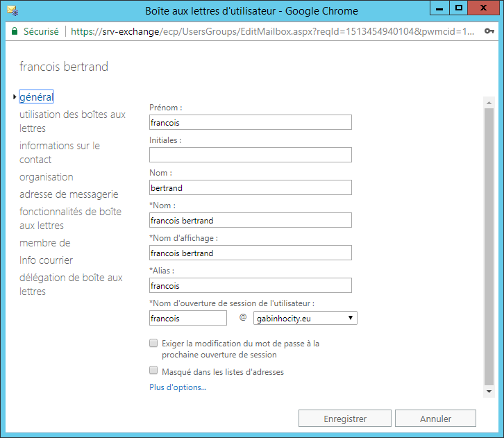The height and width of the screenshot is (438, 504).
Task: Switch to the organisation section
Action: pos(47,177)
